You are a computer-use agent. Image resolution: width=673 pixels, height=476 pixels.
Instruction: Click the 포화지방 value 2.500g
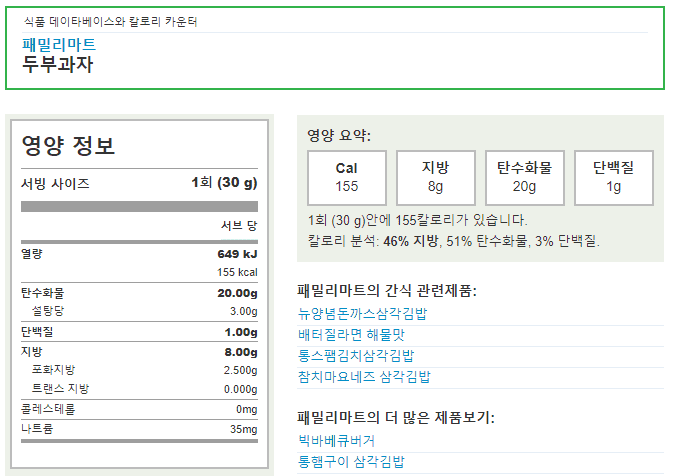point(240,370)
